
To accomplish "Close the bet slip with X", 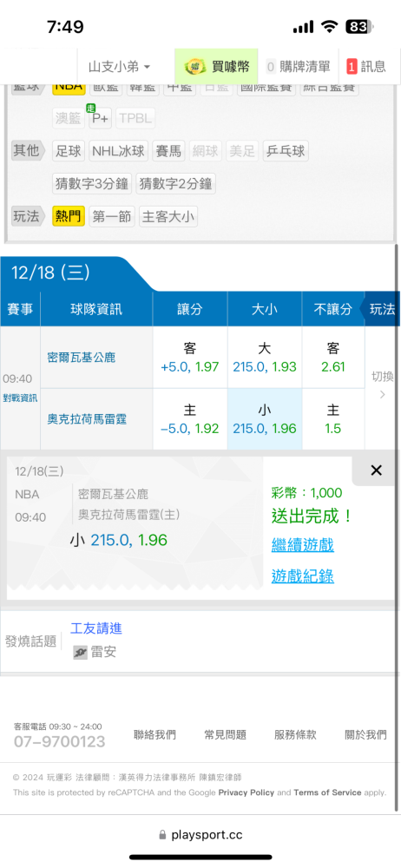I will (376, 470).
